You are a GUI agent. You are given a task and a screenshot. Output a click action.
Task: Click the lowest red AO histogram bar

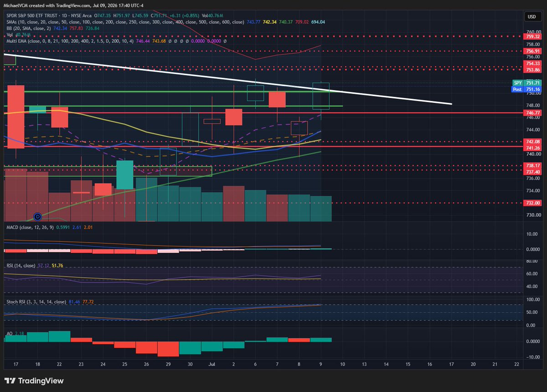point(168,349)
